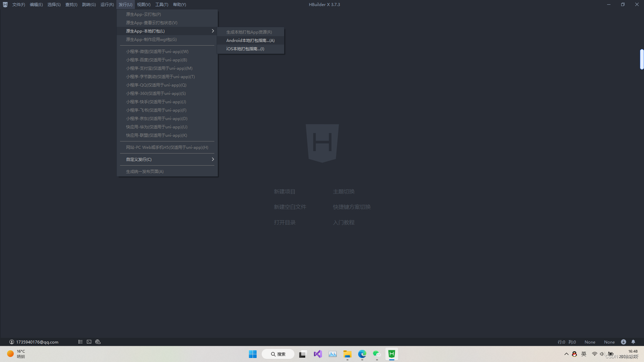Open the 工具(T) menu
The width and height of the screenshot is (644, 362).
[x=162, y=5]
